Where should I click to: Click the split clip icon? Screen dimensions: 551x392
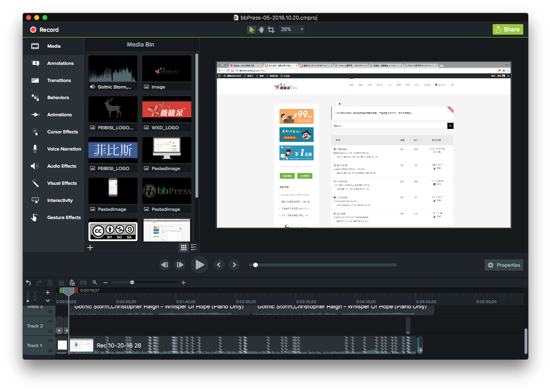[83, 283]
